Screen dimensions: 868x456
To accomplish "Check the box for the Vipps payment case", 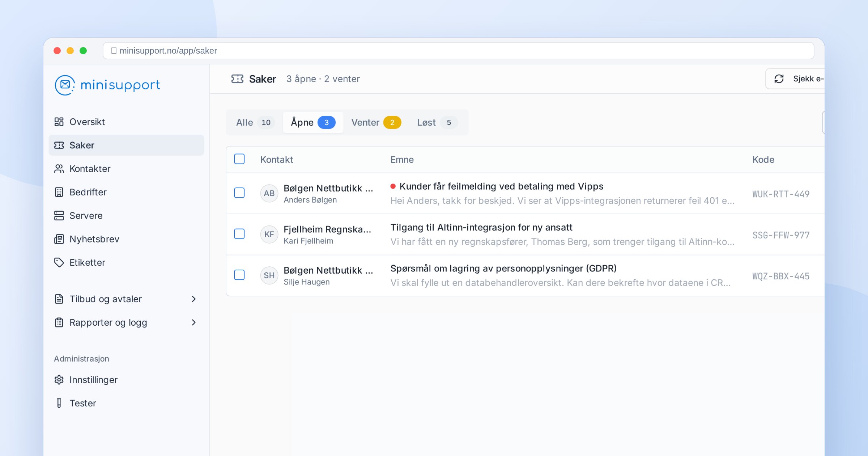I will (239, 193).
